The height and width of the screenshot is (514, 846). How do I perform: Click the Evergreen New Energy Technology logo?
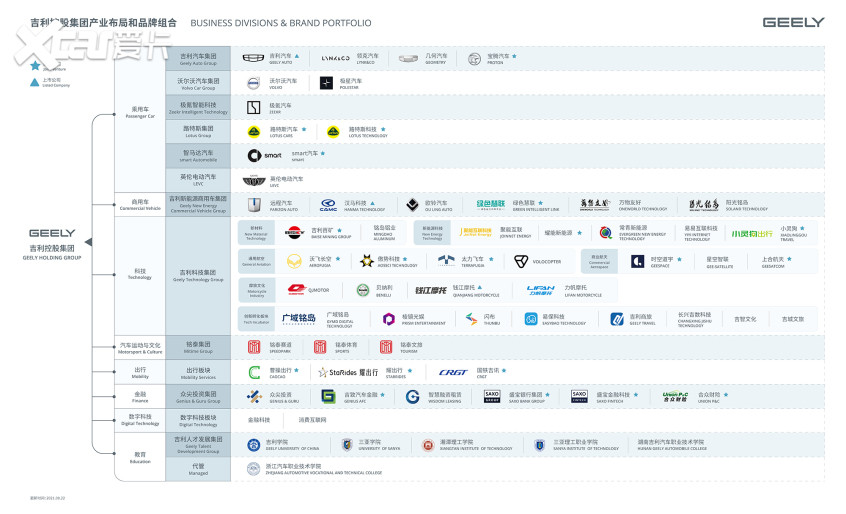605,232
